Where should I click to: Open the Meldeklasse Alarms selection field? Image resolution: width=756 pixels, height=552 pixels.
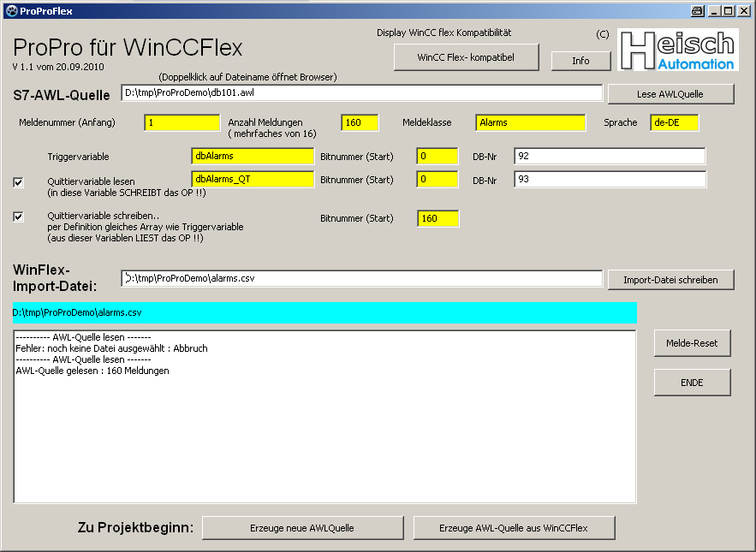tap(529, 122)
